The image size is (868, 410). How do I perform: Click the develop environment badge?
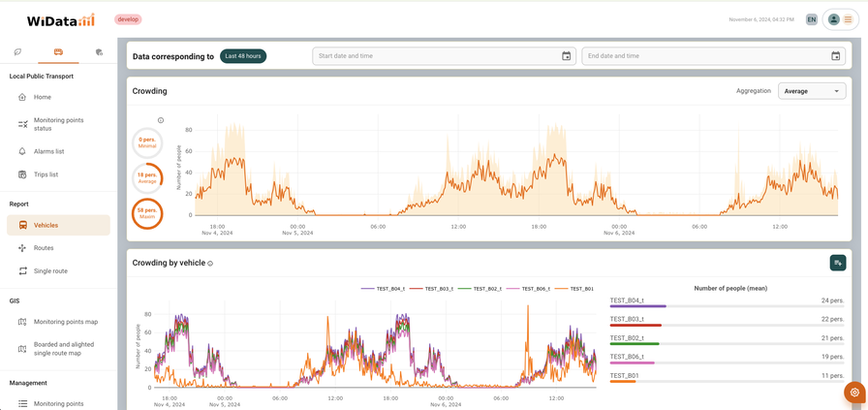[128, 19]
